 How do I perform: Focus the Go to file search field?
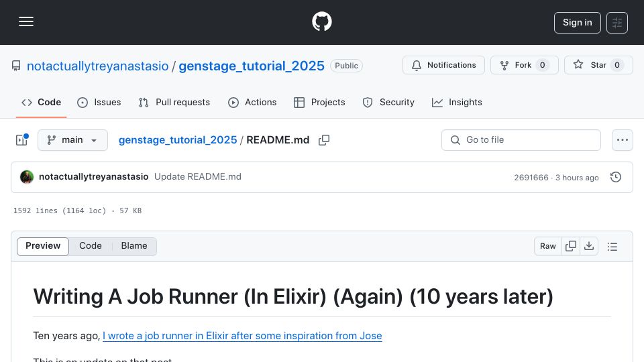pos(521,140)
